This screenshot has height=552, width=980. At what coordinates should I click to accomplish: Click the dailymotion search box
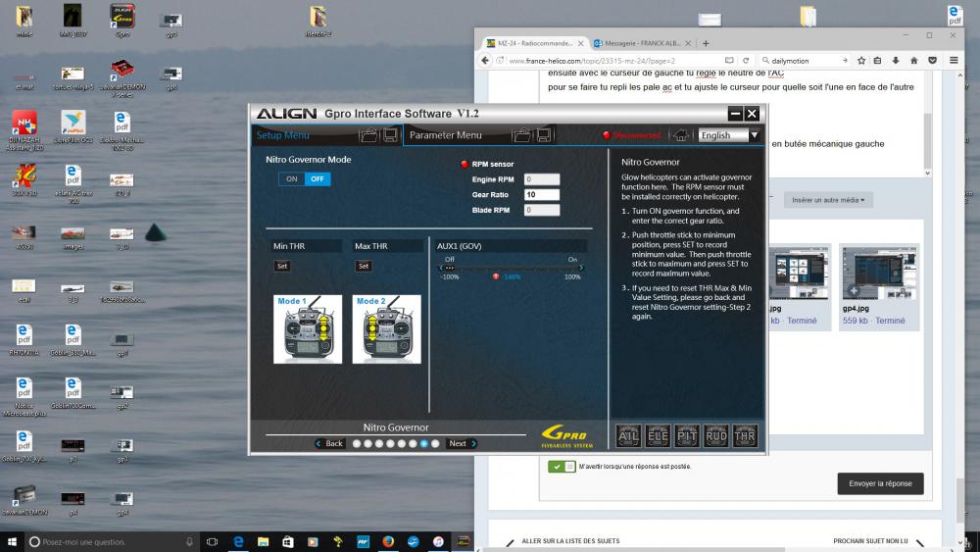coord(804,61)
